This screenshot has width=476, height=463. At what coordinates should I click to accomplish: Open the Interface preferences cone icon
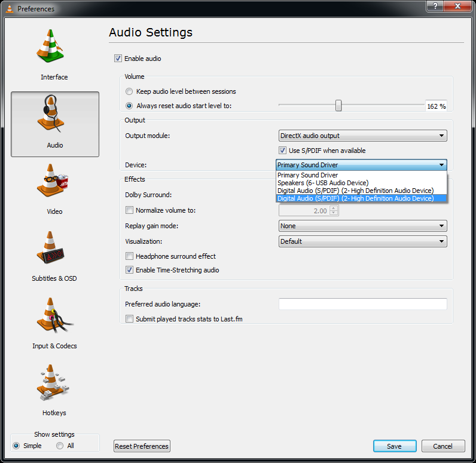tap(50, 46)
